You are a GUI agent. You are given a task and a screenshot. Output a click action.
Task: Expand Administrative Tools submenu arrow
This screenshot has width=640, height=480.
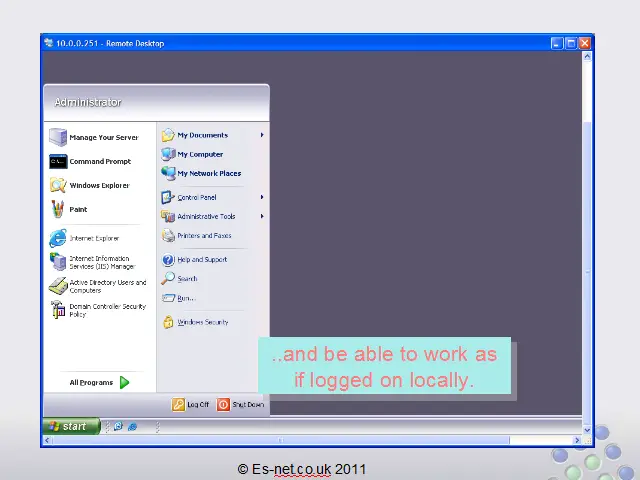262,216
